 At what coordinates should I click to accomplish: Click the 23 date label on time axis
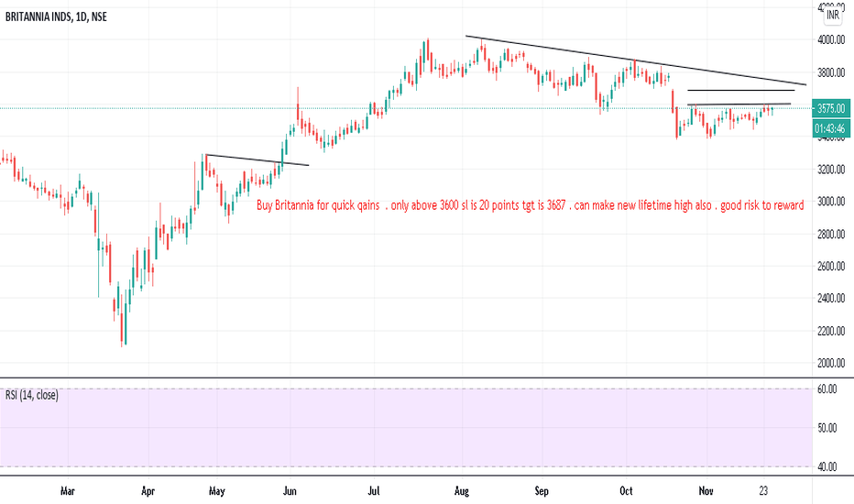click(763, 491)
